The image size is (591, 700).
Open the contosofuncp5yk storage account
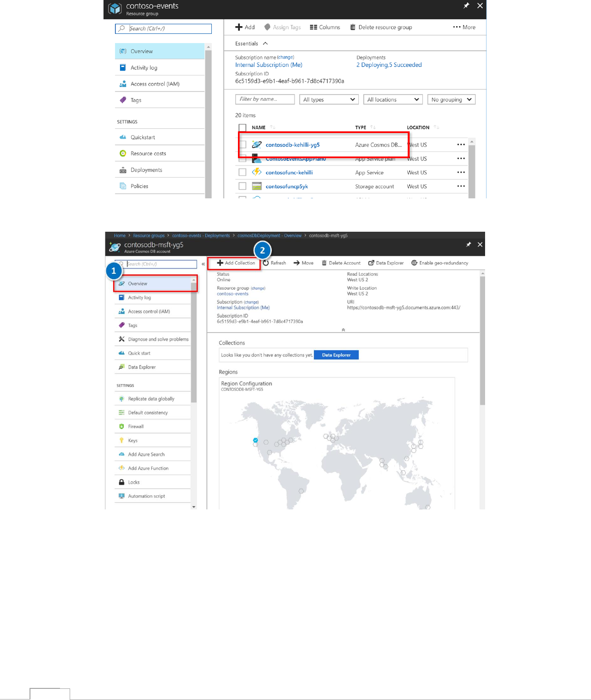(x=287, y=186)
